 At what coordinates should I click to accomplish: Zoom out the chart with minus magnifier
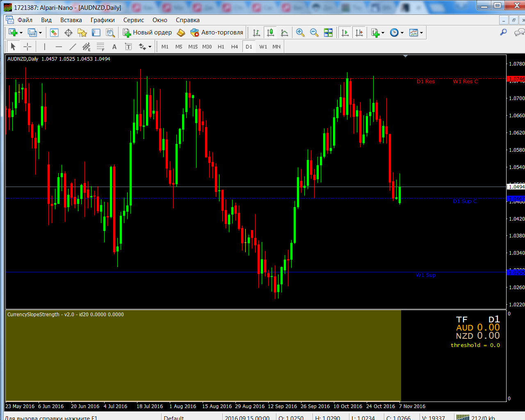314,32
